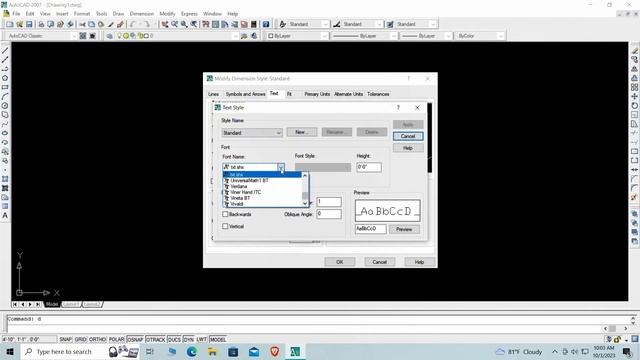Open File Explorer from taskbar
This screenshot has height=360, width=640.
(212, 351)
